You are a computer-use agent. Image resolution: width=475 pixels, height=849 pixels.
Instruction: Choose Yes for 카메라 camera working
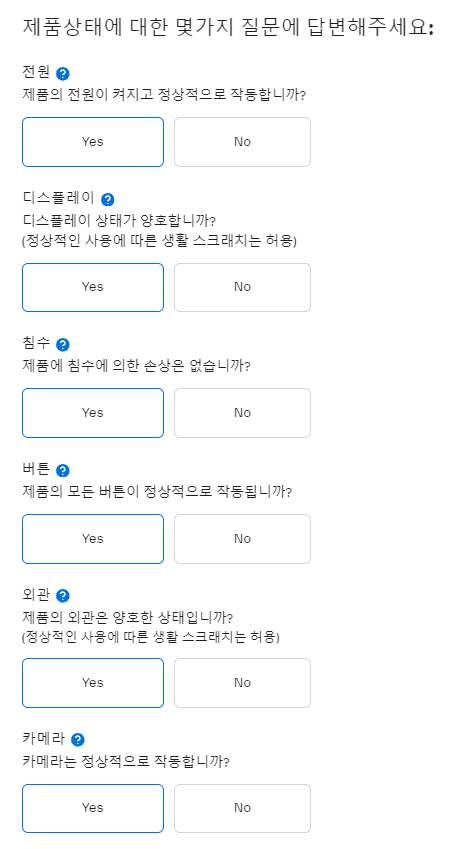93,808
